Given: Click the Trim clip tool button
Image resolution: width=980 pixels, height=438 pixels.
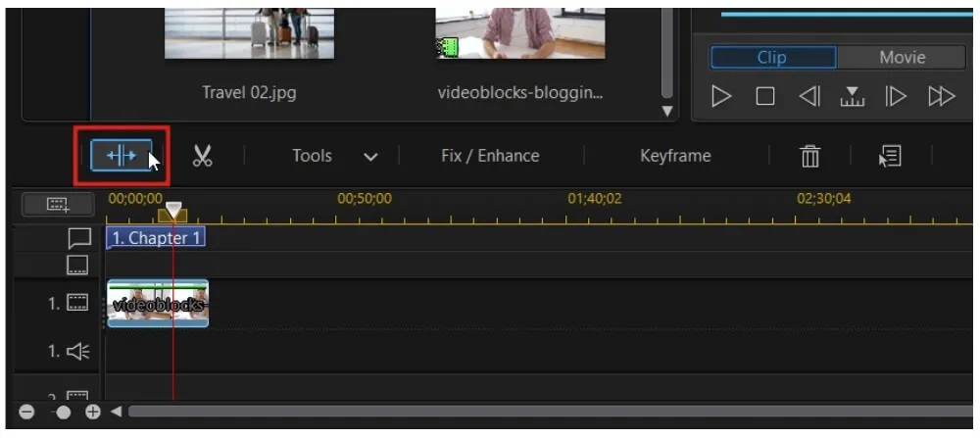Looking at the screenshot, I should pyautogui.click(x=122, y=155).
